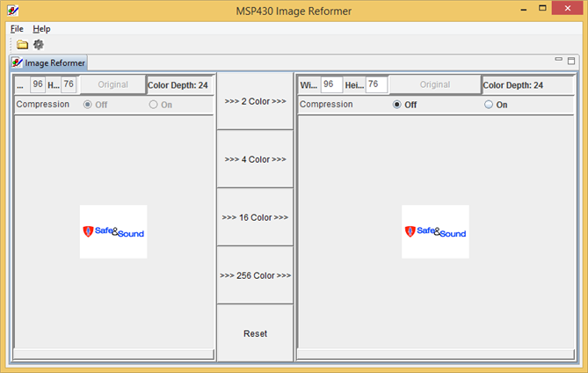Open the Help menu
588x373 pixels.
[x=41, y=29]
